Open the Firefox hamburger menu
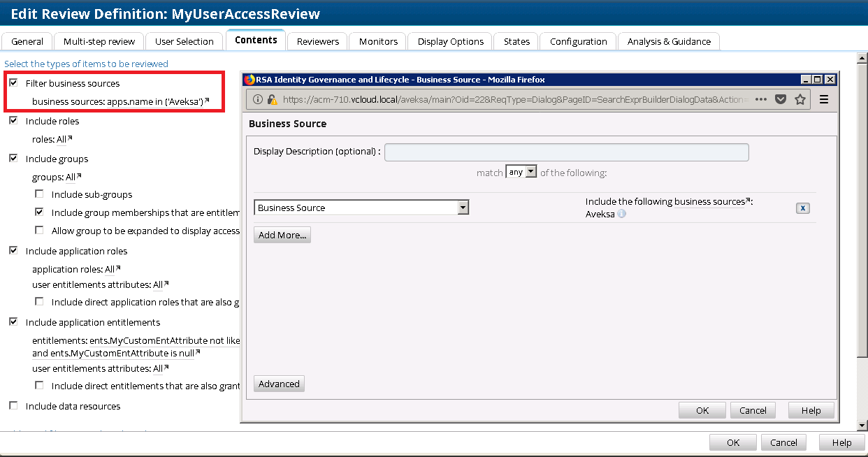 click(x=824, y=100)
